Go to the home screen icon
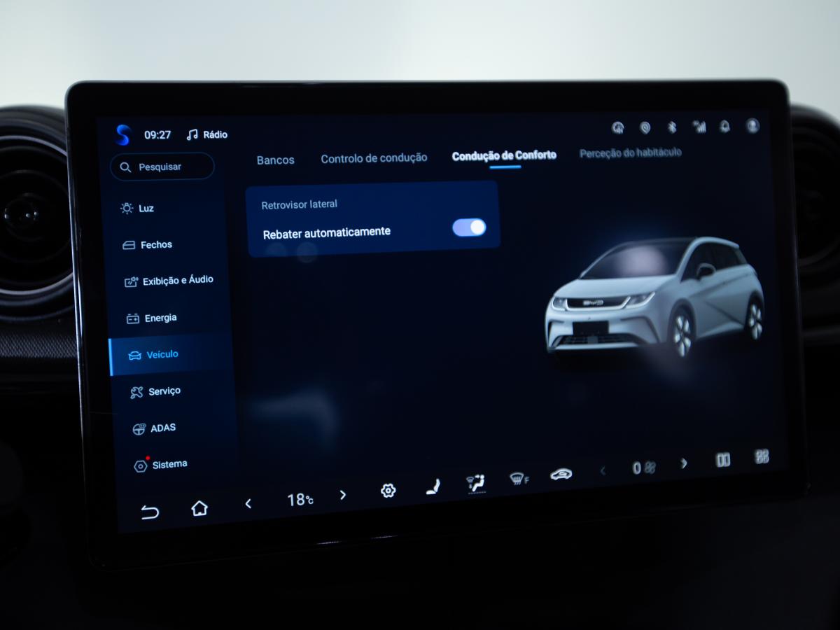 pyautogui.click(x=199, y=508)
